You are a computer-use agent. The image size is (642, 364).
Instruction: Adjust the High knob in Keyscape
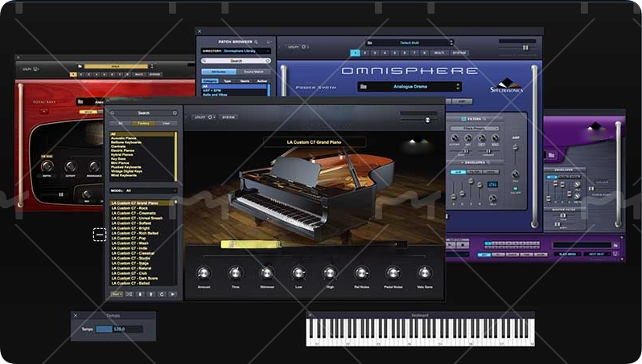pos(330,272)
